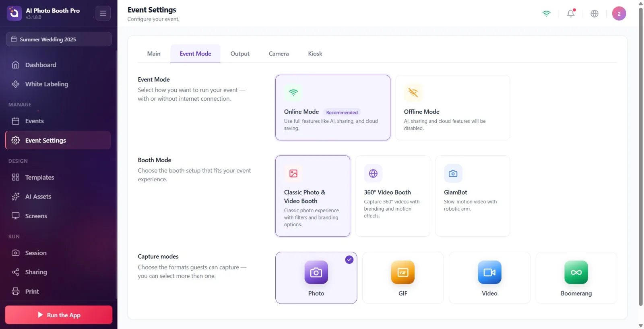Select GlamBot booth mode
Image resolution: width=644 pixels, height=329 pixels.
tap(473, 196)
